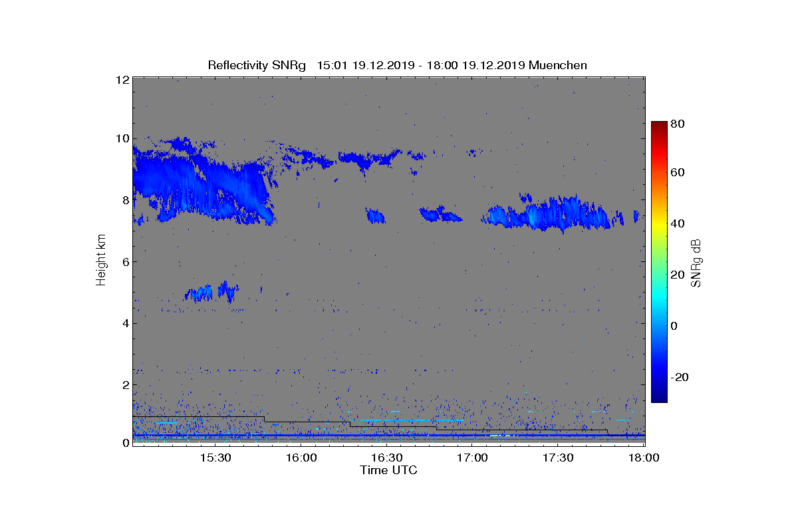Click the 17:30 time tick label
Screen dimensions: 798x532
click(558, 458)
